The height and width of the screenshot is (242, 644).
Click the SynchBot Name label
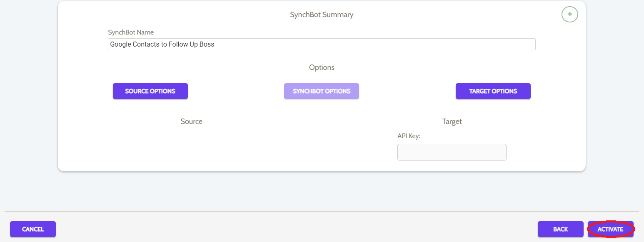click(131, 32)
